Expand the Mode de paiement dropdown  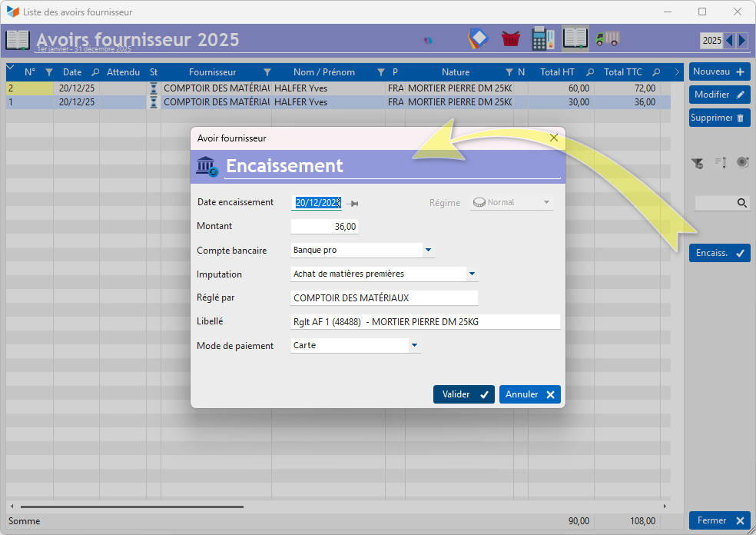point(415,346)
